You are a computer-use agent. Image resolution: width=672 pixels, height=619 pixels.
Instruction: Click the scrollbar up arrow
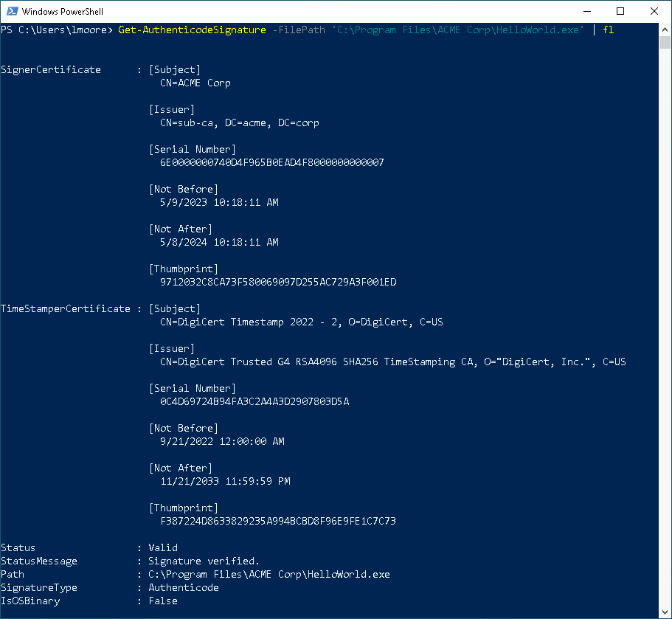pos(665,30)
